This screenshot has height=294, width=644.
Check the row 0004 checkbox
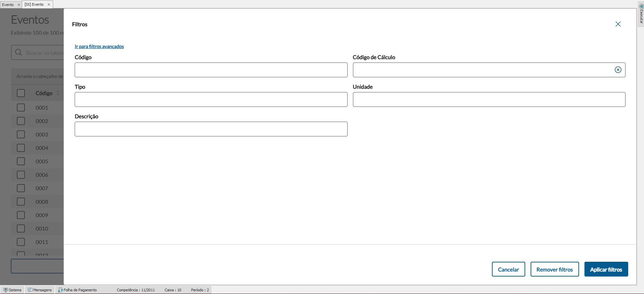(21, 148)
